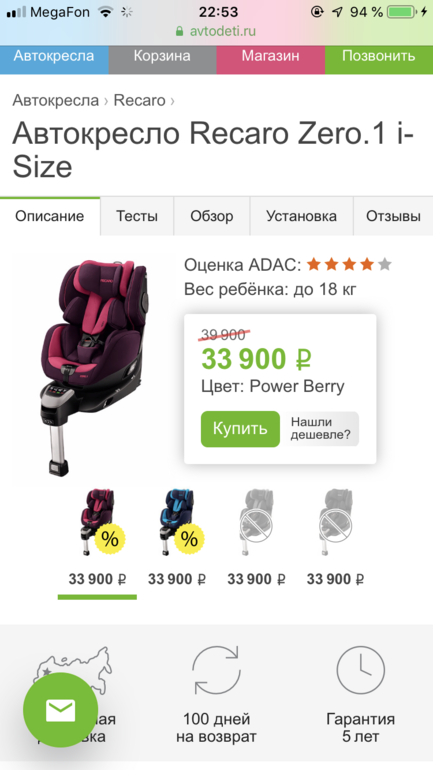Open the Установка tab
This screenshot has height=770, width=433.
(x=301, y=216)
